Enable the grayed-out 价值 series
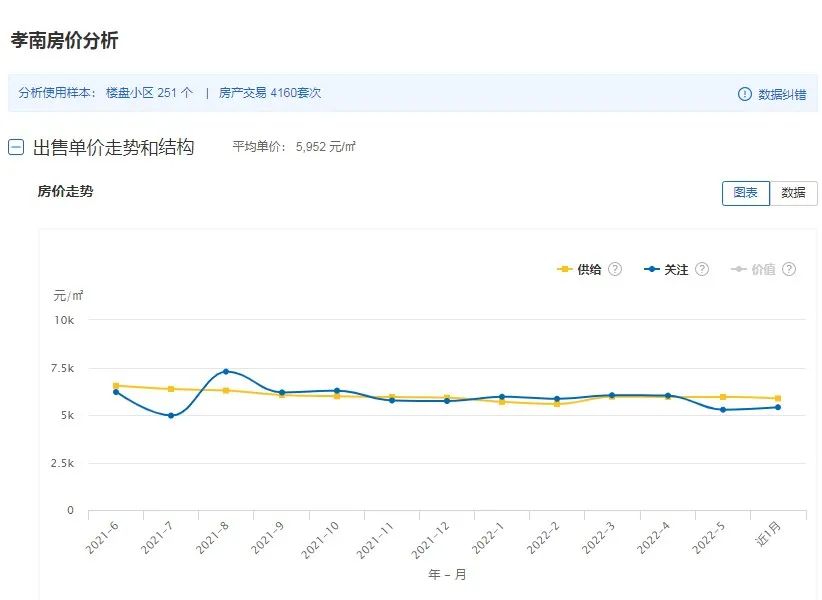822x600 pixels. (763, 269)
